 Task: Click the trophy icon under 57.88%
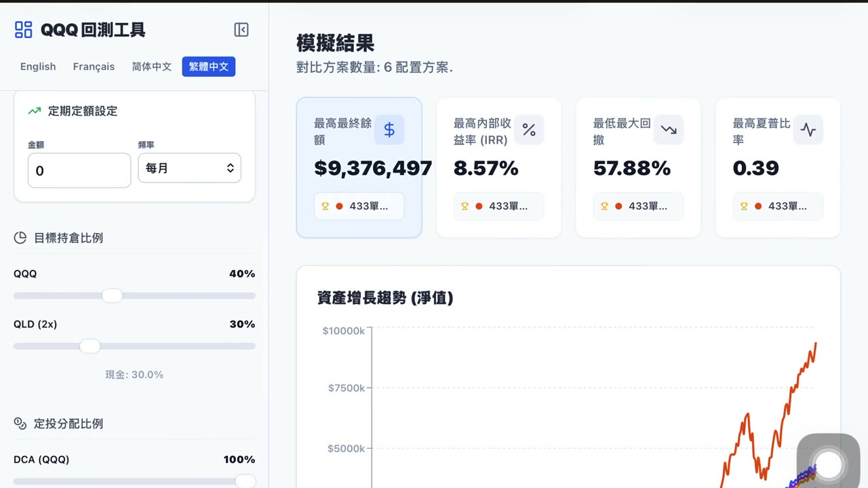[x=605, y=206]
